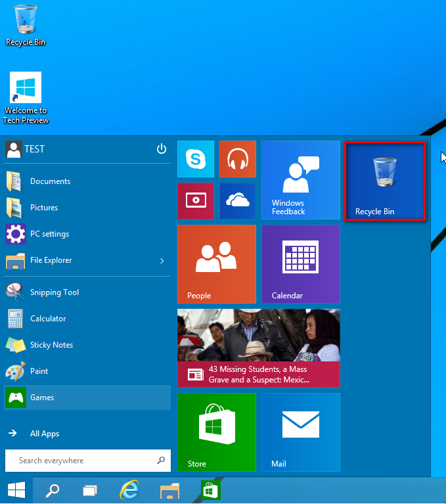Select the Welcome to Tech Preview shortcut
Viewport: 446px width, 504px height.
(x=26, y=98)
